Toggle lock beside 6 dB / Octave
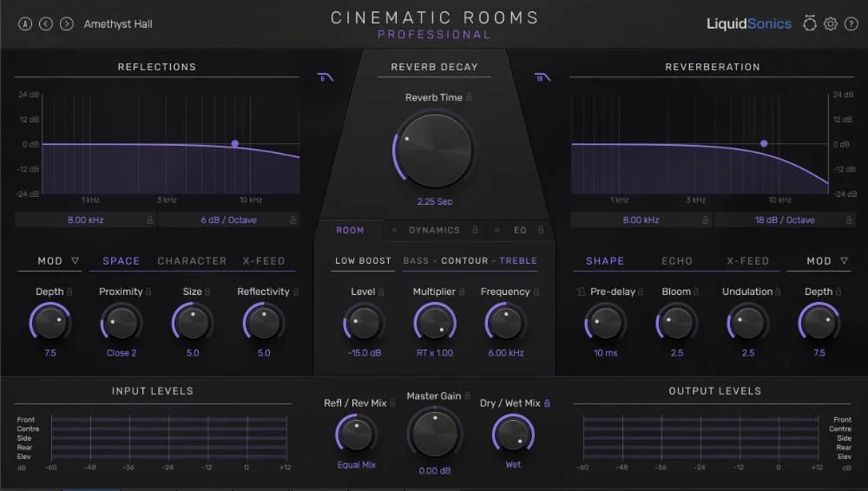868x491 pixels. [x=293, y=219]
